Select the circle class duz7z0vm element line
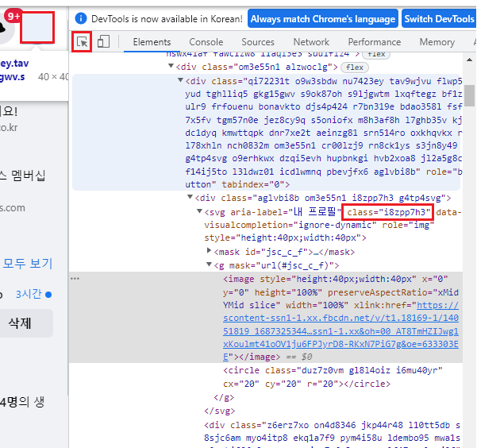 pyautogui.click(x=333, y=377)
